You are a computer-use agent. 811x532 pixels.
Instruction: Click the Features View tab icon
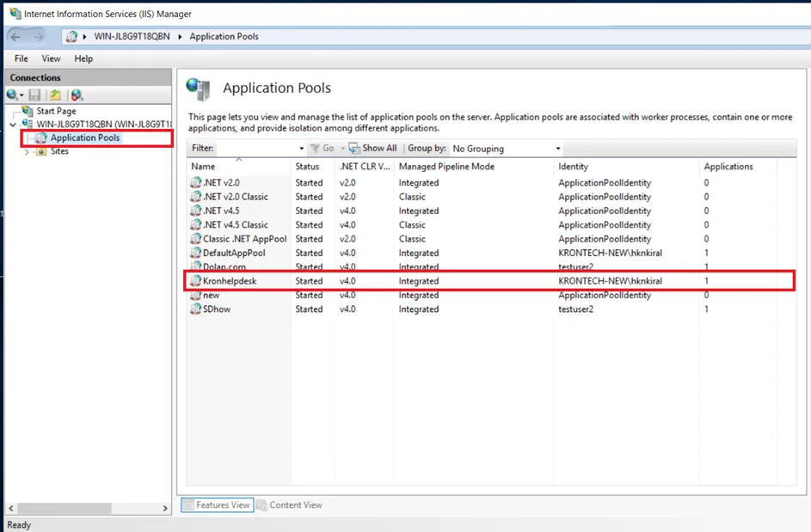point(189,505)
